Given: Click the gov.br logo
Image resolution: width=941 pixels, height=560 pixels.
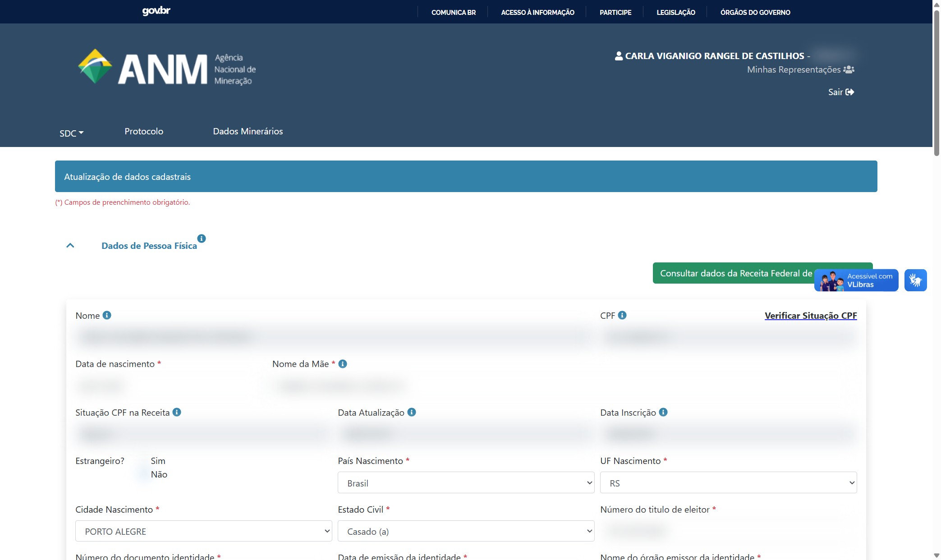Looking at the screenshot, I should tap(156, 11).
